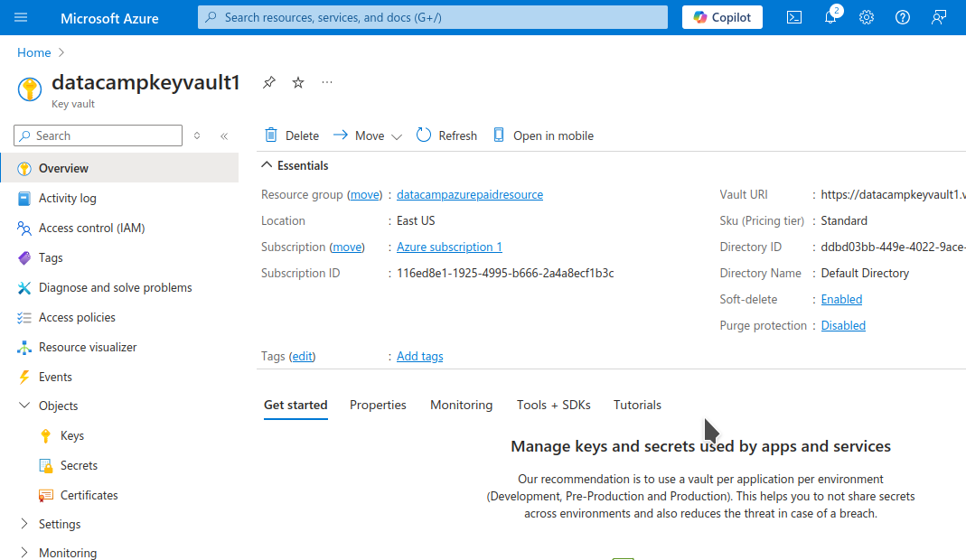
Task: Pin datacampkeyvault1 to dashboard
Action: pos(268,82)
